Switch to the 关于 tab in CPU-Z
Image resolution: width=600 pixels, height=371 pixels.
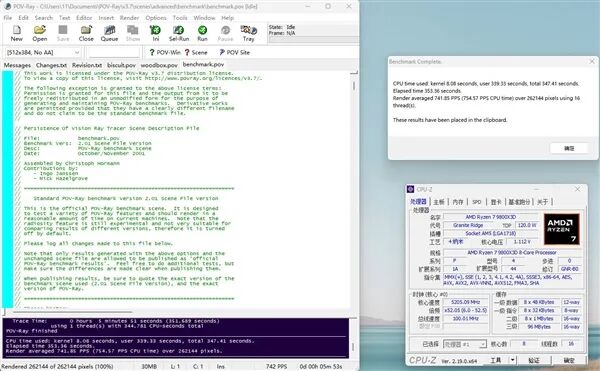click(543, 202)
